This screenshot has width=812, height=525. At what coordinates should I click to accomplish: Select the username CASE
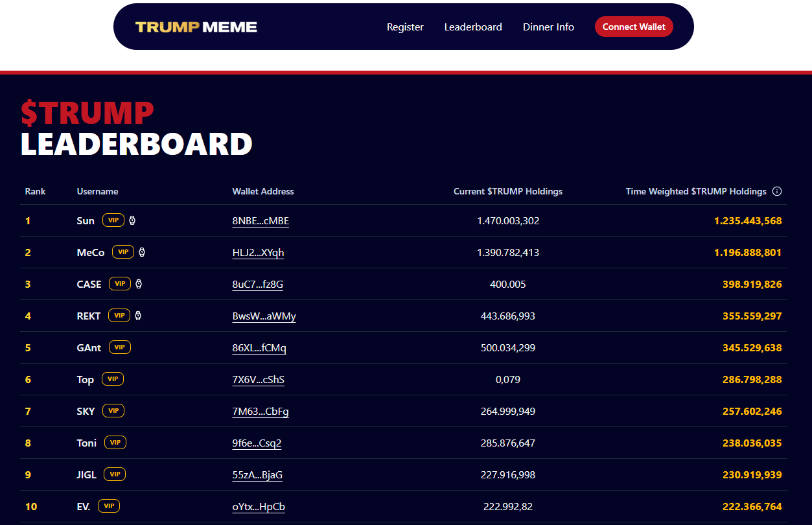coord(89,284)
